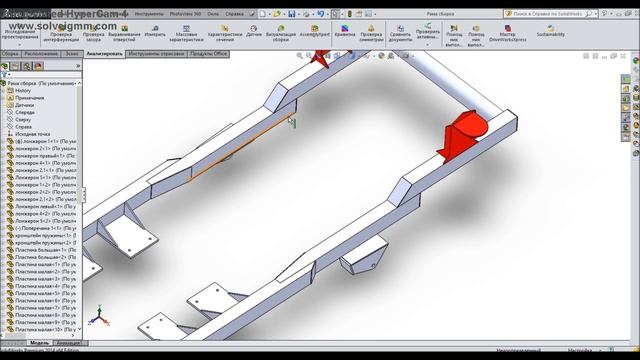This screenshot has height=360, width=640.
Task: Open dropdown arrow next to Save
Action: click(x=298, y=14)
